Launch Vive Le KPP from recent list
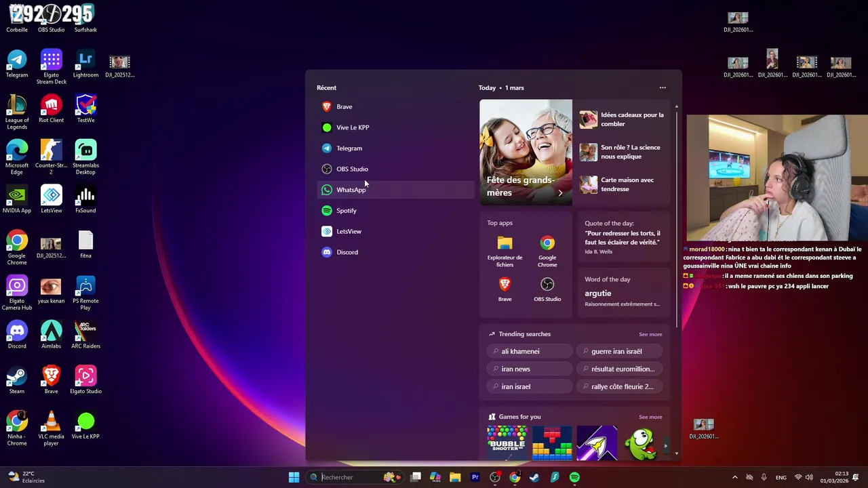 coord(395,127)
